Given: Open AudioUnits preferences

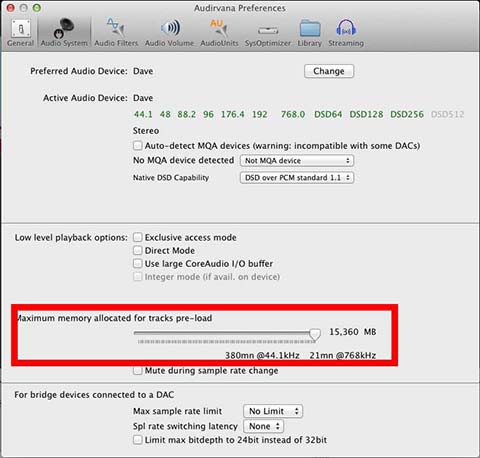Looking at the screenshot, I should point(219,33).
